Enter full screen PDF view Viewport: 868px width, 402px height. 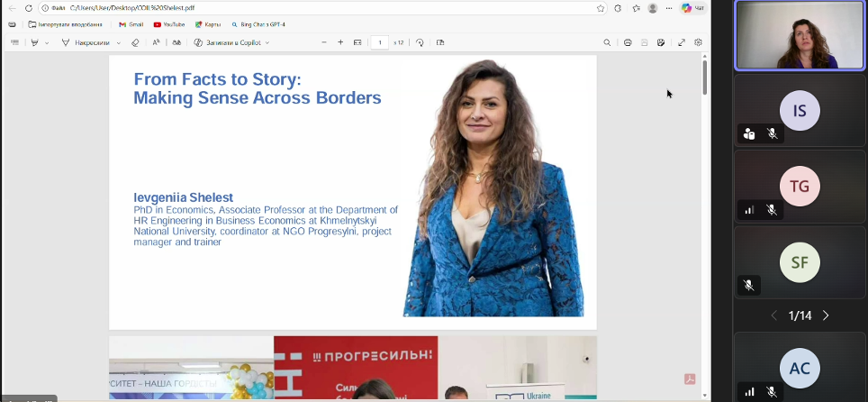682,42
